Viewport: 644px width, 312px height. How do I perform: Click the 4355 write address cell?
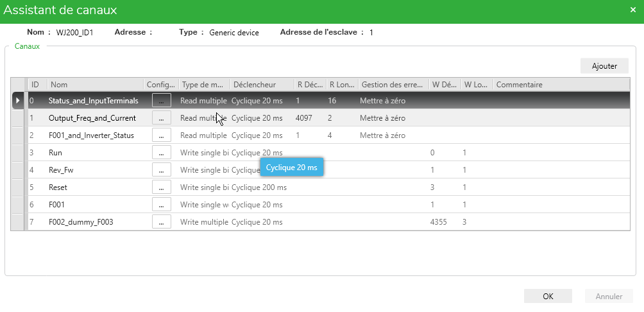coord(439,222)
